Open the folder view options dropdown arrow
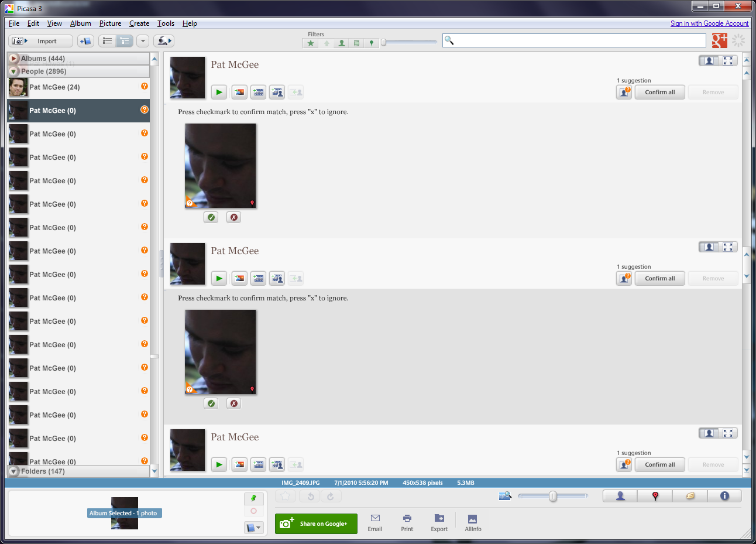 pyautogui.click(x=143, y=41)
